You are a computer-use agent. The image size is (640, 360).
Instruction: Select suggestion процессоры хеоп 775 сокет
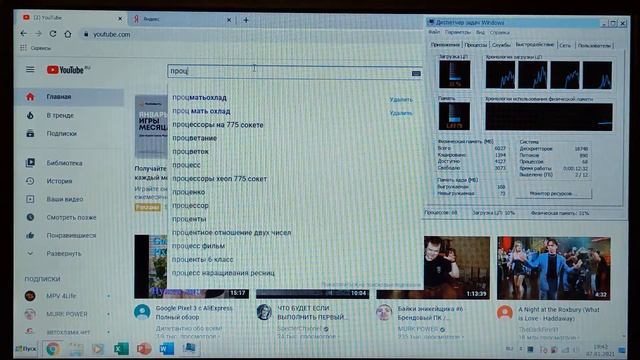coord(219,178)
